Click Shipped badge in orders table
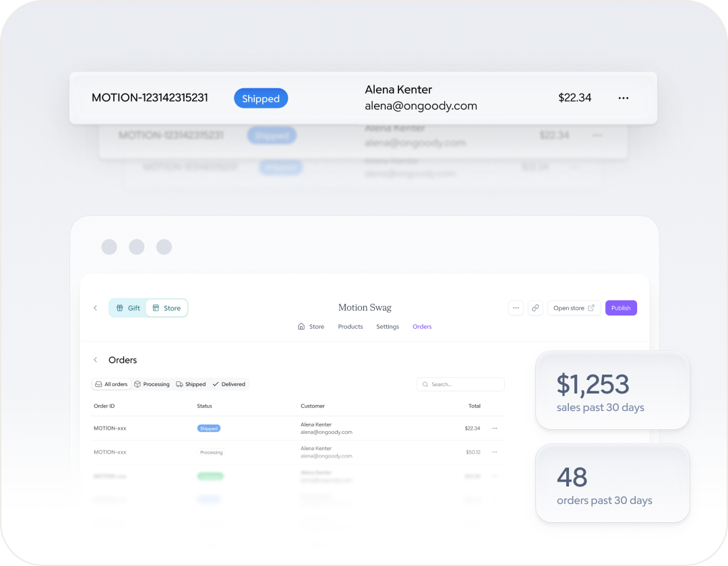The height and width of the screenshot is (566, 728). [209, 429]
